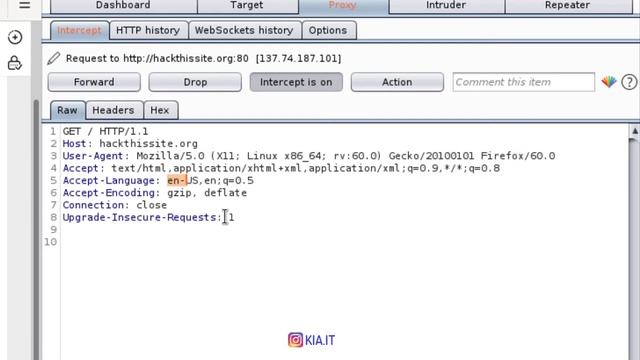The width and height of the screenshot is (640, 360).
Task: Switch to the Hex view tab
Action: coord(160,110)
